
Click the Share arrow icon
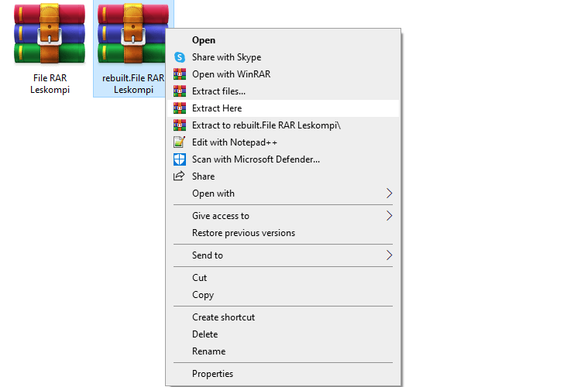179,176
